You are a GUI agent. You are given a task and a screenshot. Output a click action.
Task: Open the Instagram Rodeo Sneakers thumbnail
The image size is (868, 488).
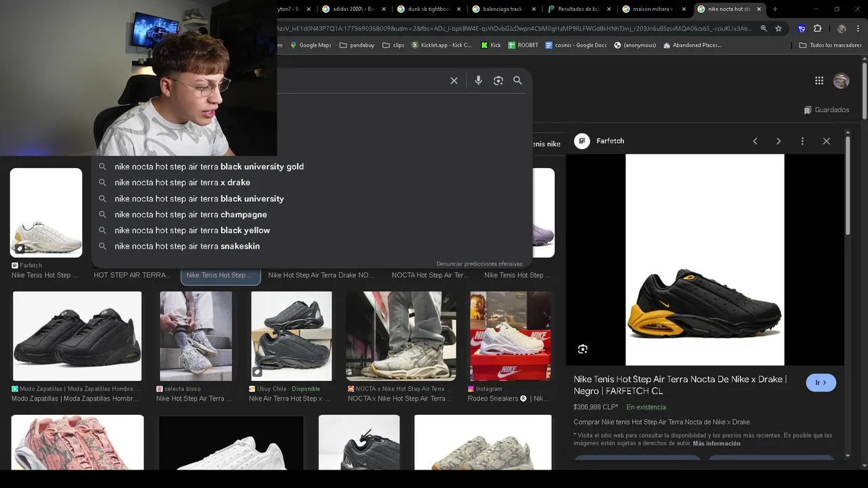pyautogui.click(x=511, y=336)
